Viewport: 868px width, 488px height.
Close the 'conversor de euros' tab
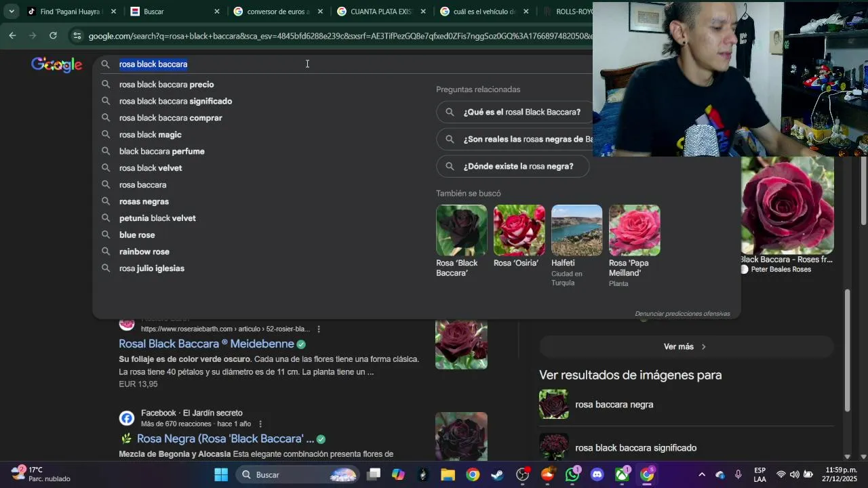click(x=320, y=12)
